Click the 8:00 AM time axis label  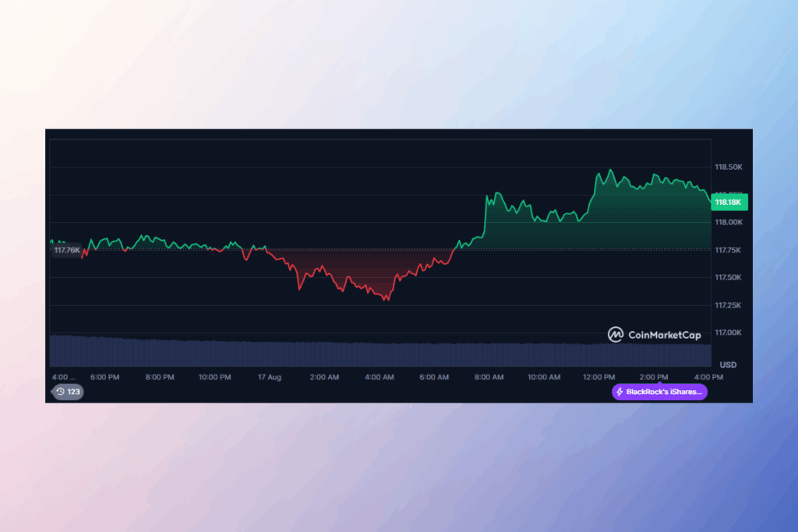click(489, 377)
